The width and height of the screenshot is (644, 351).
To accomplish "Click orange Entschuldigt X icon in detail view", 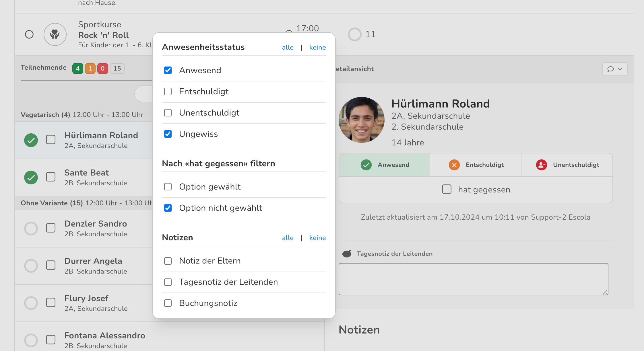I will point(454,165).
